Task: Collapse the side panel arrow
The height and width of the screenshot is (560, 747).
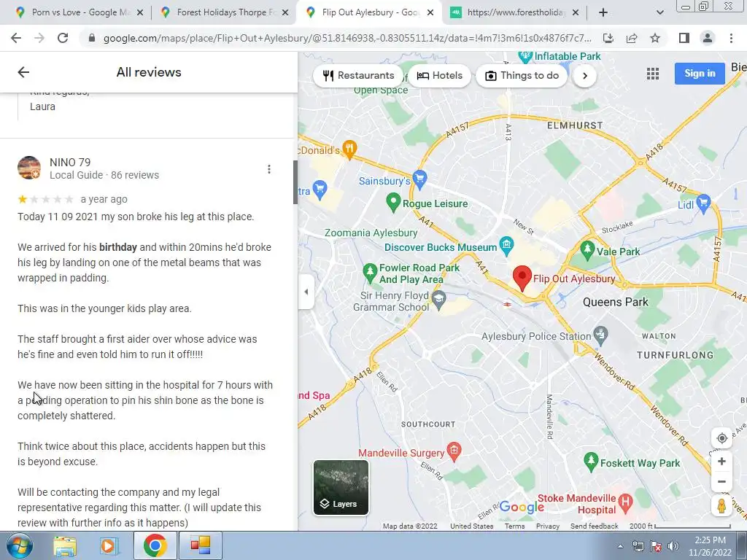Action: pos(306,292)
